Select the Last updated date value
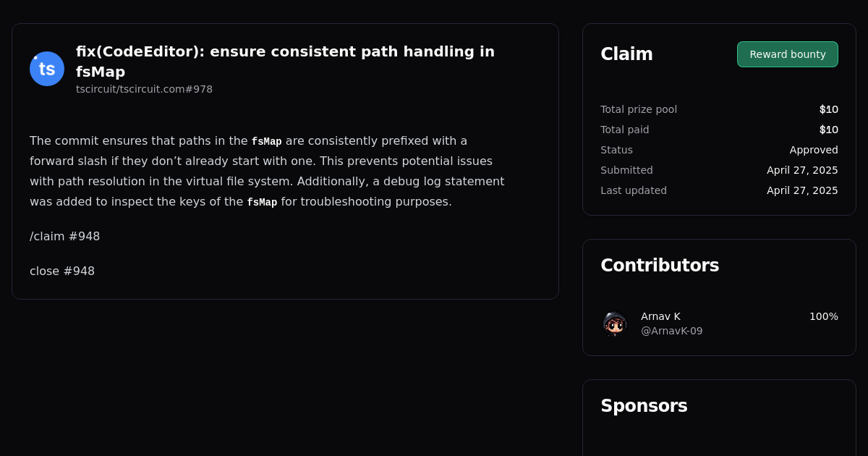This screenshot has width=868, height=456. [802, 190]
